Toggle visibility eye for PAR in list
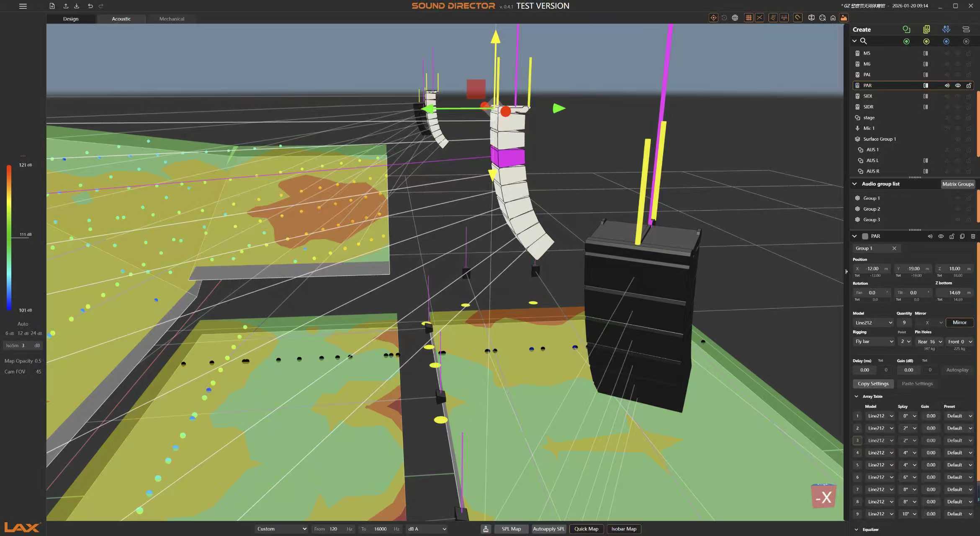The image size is (980, 536). 957,85
